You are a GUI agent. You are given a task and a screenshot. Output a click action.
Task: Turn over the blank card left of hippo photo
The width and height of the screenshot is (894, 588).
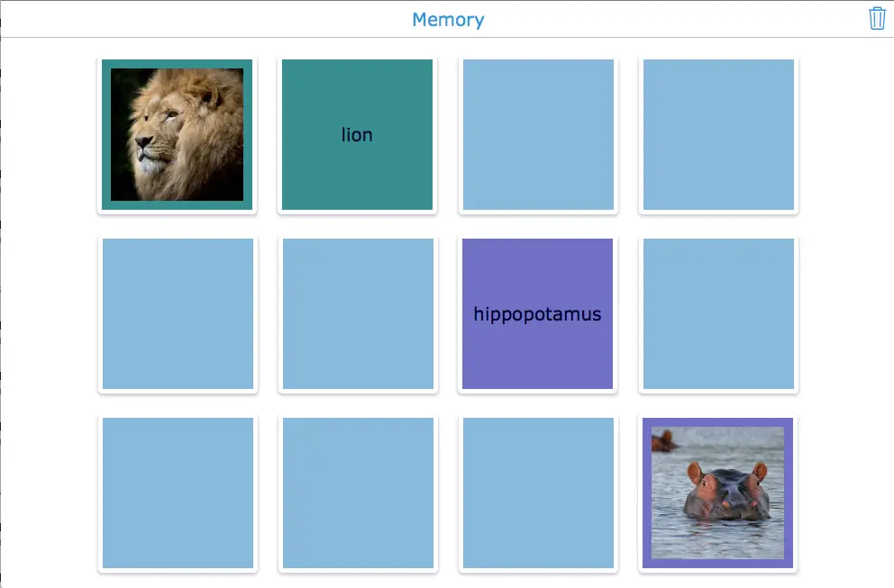tap(538, 493)
